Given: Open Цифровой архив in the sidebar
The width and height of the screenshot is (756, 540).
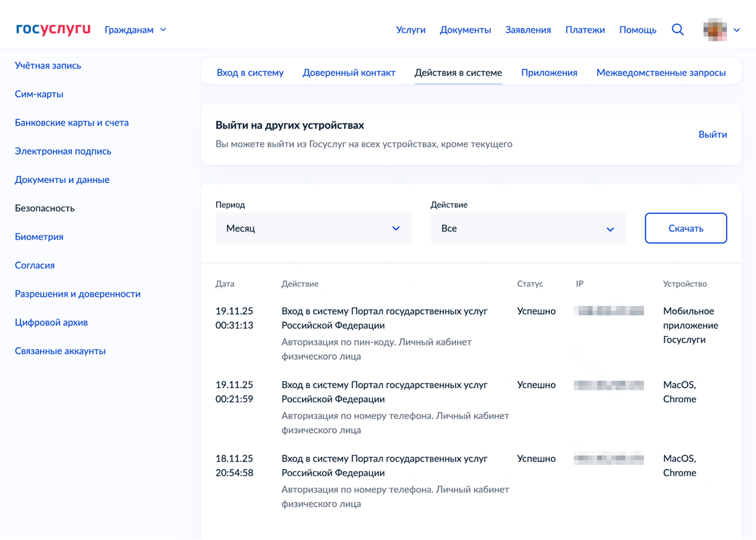Looking at the screenshot, I should [51, 323].
